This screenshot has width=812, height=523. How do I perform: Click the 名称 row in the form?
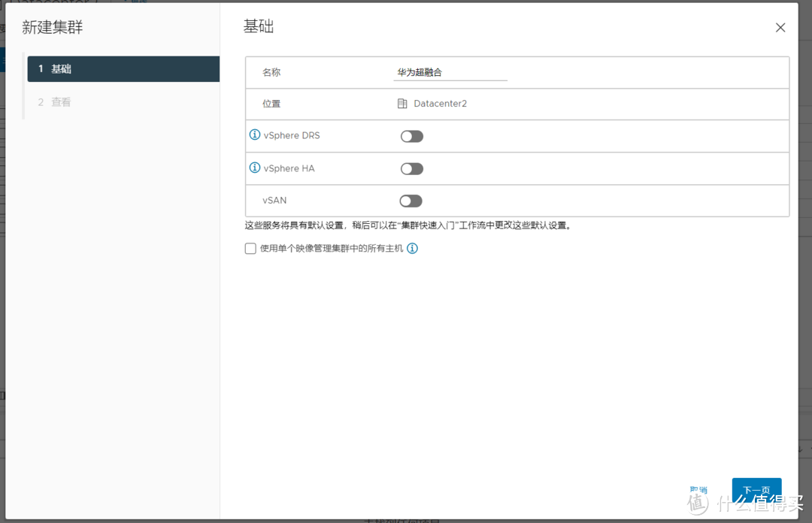[271, 71]
